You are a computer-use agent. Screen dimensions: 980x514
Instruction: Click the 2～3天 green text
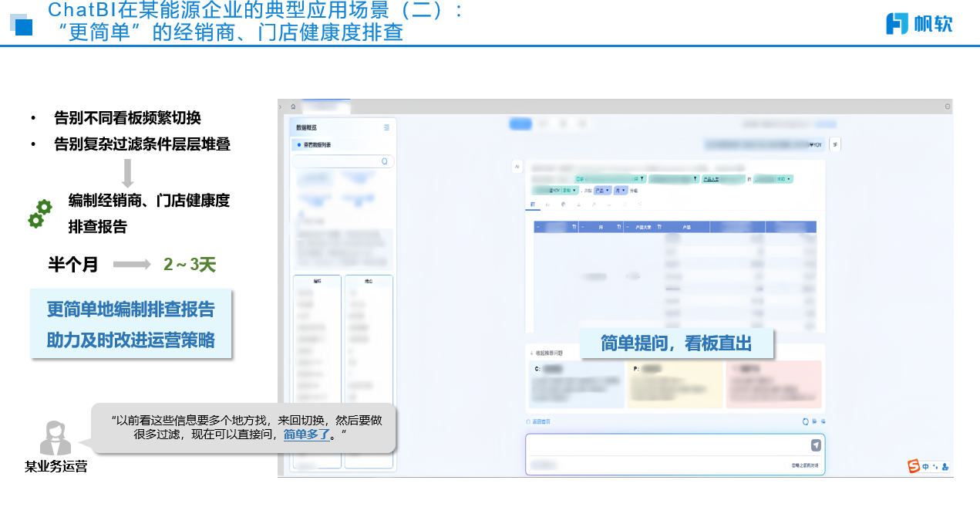pos(190,265)
